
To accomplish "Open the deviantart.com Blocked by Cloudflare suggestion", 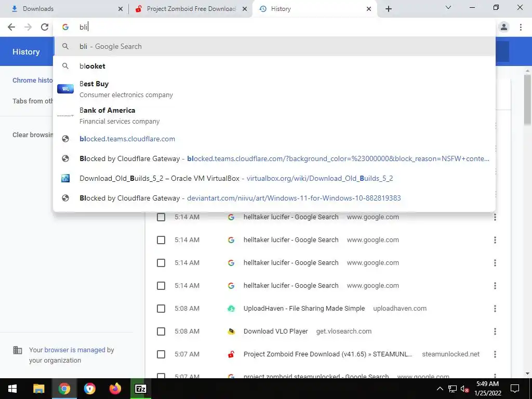I will 274,198.
